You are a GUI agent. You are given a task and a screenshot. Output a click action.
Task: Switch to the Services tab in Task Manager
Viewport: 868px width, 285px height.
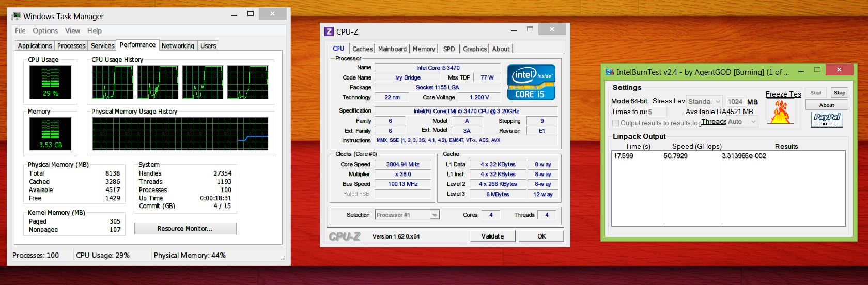tap(102, 46)
